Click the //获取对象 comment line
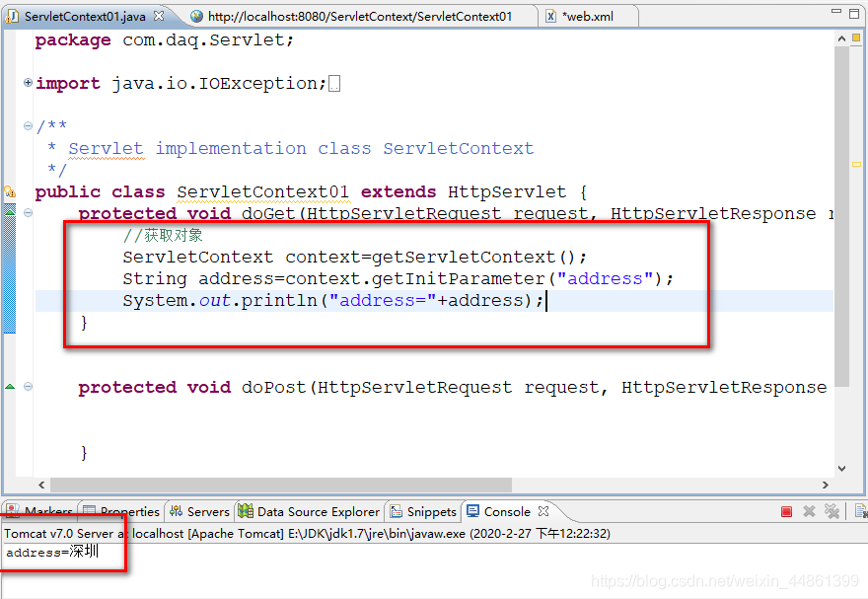868x599 pixels. [x=163, y=235]
